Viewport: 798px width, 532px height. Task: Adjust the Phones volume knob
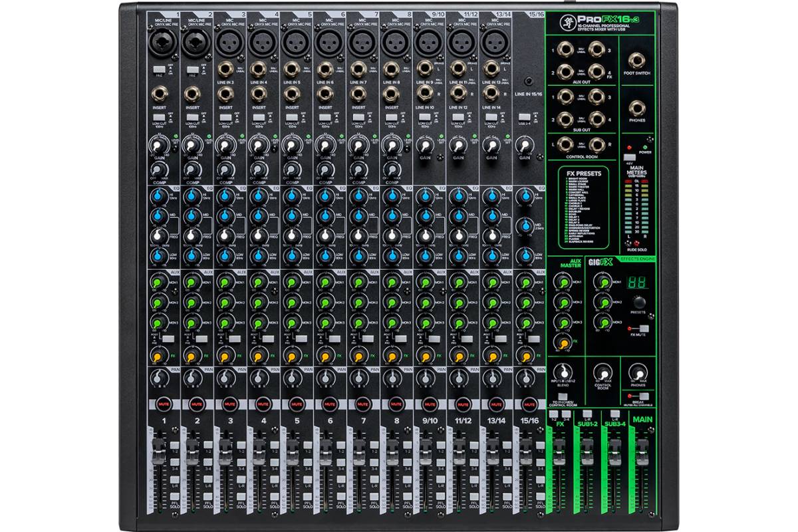[x=638, y=372]
